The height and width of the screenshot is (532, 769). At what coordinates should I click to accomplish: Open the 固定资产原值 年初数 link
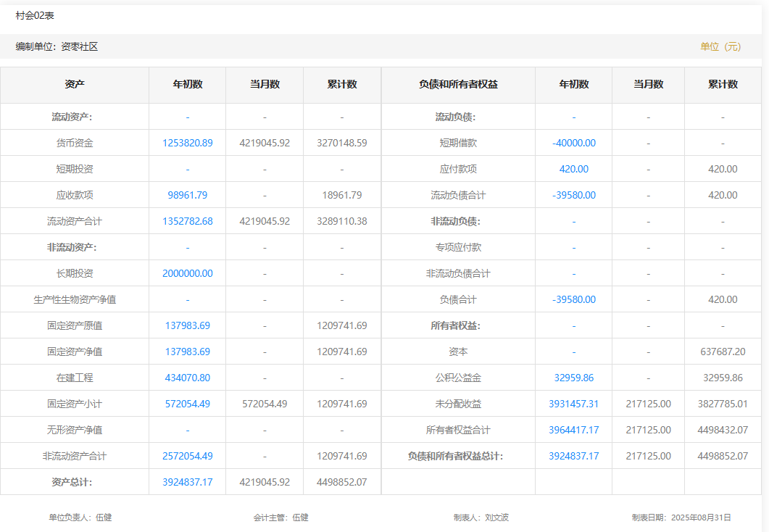tap(187, 325)
